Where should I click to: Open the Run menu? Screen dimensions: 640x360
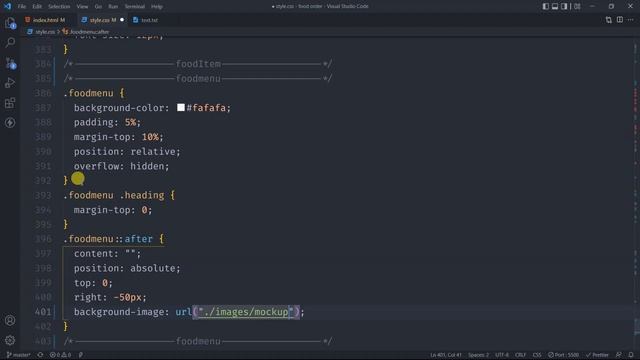tap(113, 7)
